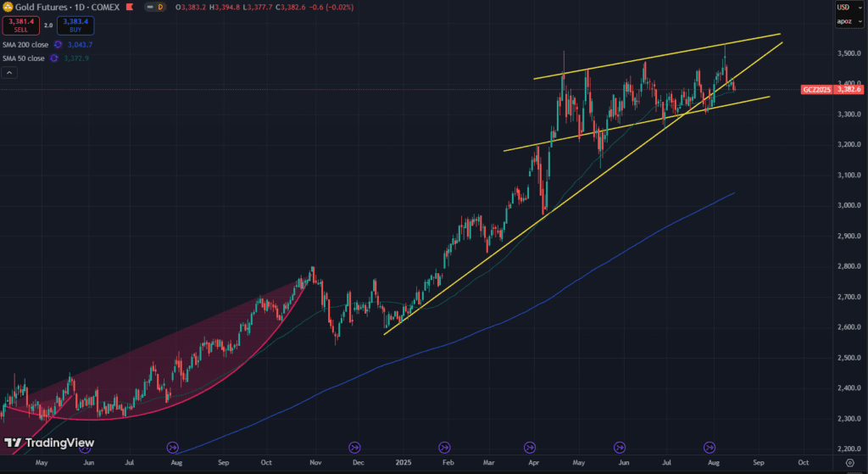Open chart settings gear at bottom right
The width and height of the screenshot is (868, 474).
[x=850, y=465]
